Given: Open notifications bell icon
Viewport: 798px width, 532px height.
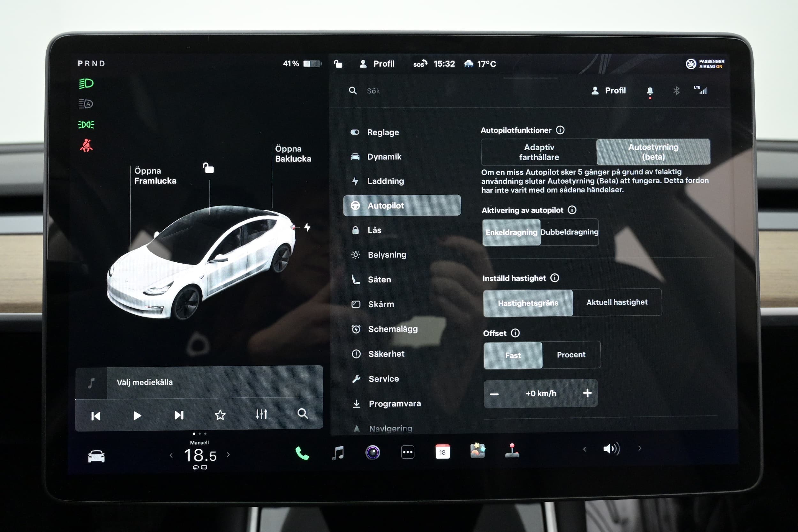Looking at the screenshot, I should (x=650, y=91).
